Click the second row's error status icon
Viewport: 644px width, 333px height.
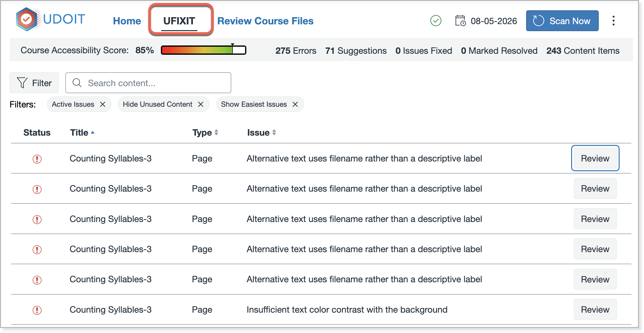point(37,189)
